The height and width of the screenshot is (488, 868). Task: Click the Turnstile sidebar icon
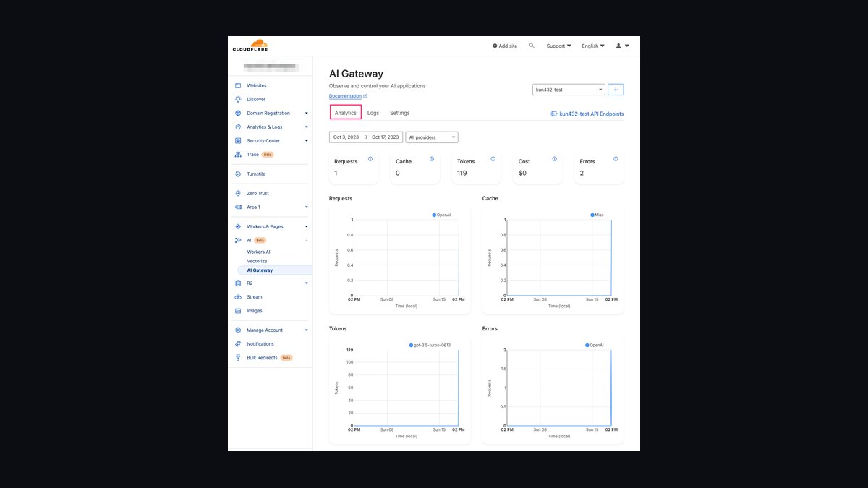point(238,174)
